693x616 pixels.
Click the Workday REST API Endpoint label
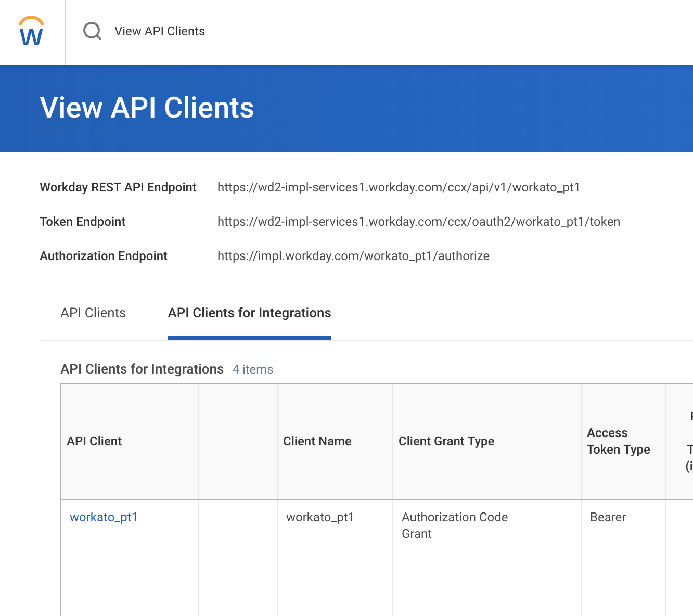pyautogui.click(x=118, y=187)
